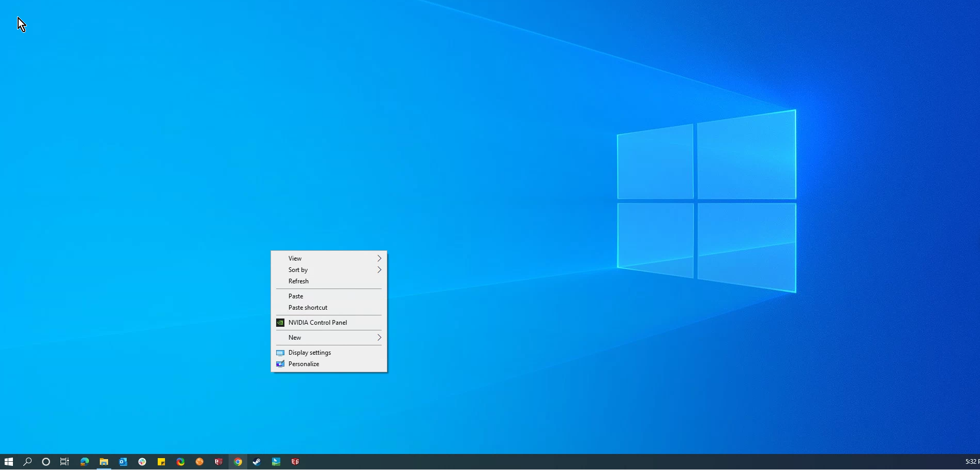Image resolution: width=980 pixels, height=470 pixels.
Task: Open the yellow Sticky Notes icon
Action: point(161,462)
